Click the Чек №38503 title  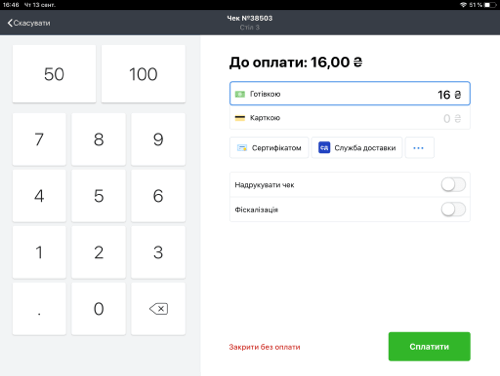click(x=250, y=18)
